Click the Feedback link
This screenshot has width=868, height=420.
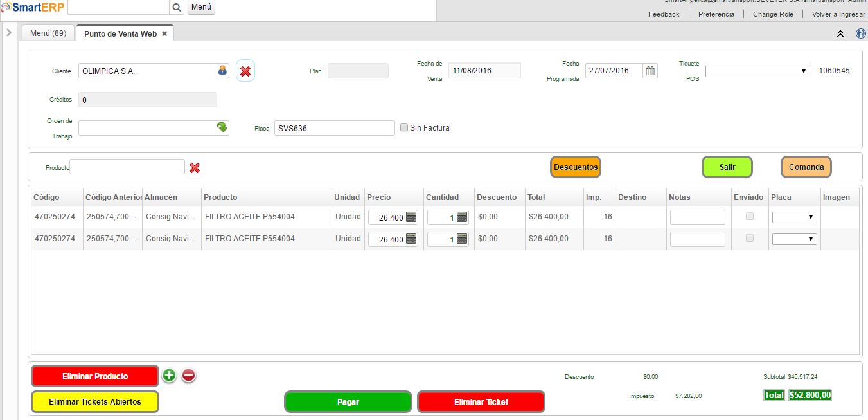click(x=664, y=14)
